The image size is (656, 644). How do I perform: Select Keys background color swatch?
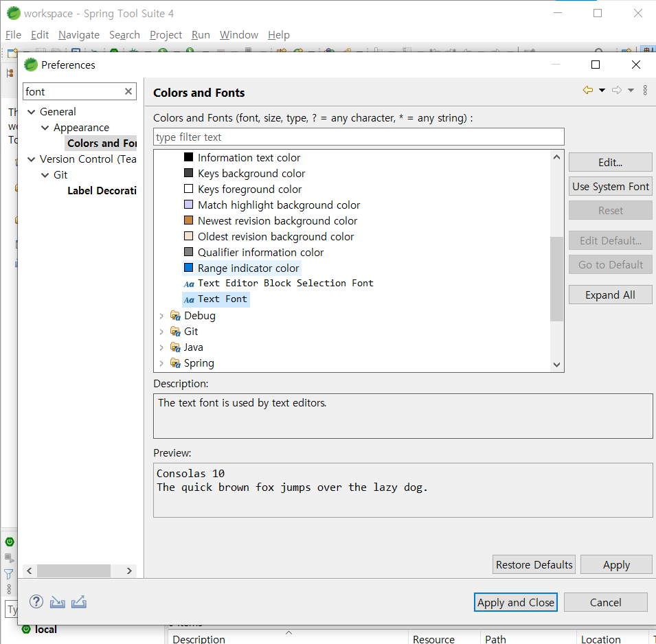[x=189, y=173]
